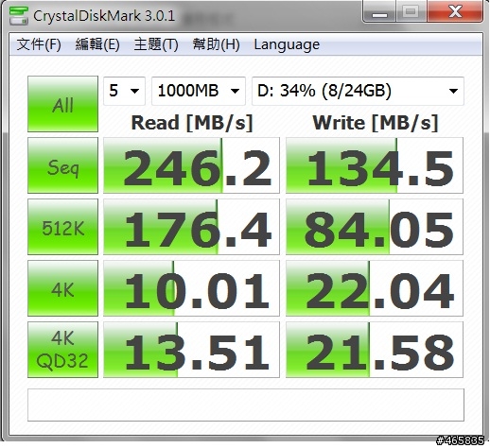This screenshot has width=490, height=448.
Task: Select the 512K write result 84.05
Action: point(375,227)
